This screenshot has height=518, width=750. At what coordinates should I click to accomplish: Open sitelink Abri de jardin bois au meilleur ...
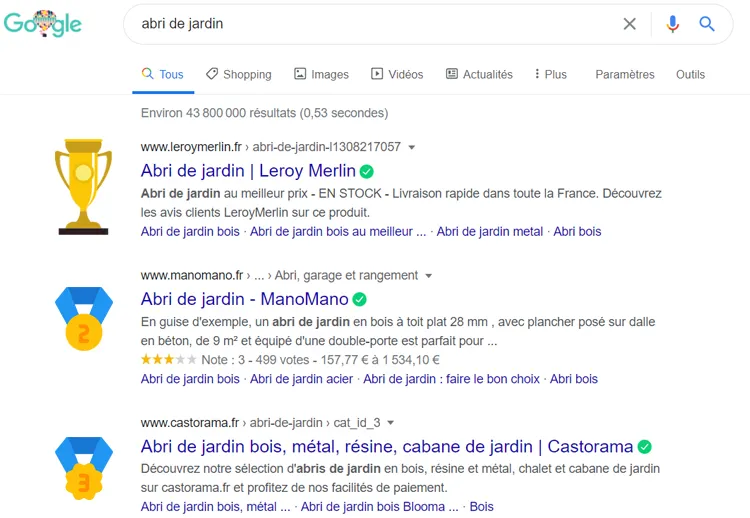click(x=338, y=231)
